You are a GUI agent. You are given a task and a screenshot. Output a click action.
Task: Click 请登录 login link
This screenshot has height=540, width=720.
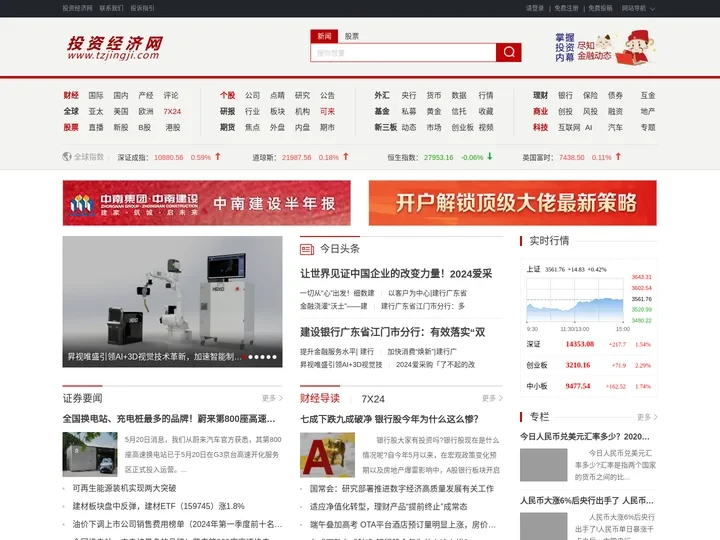click(535, 8)
